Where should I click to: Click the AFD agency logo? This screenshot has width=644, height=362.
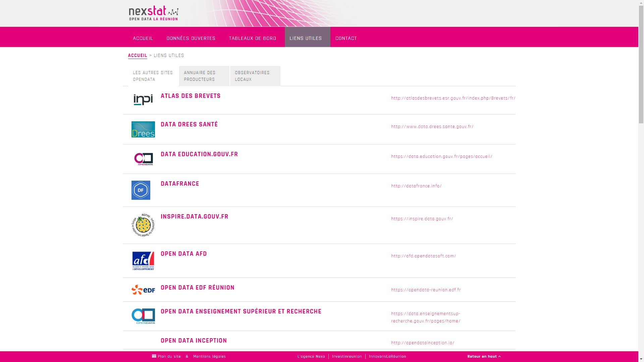pos(143,261)
